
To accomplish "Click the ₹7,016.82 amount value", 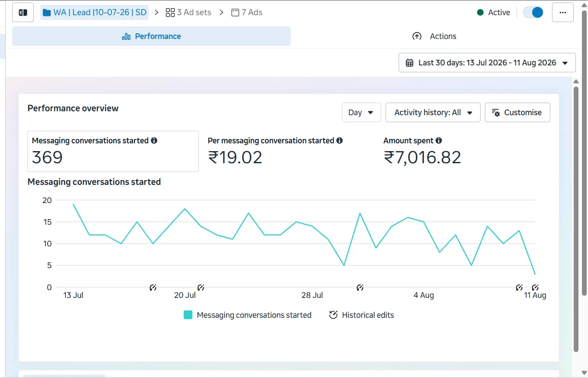I will tap(422, 157).
